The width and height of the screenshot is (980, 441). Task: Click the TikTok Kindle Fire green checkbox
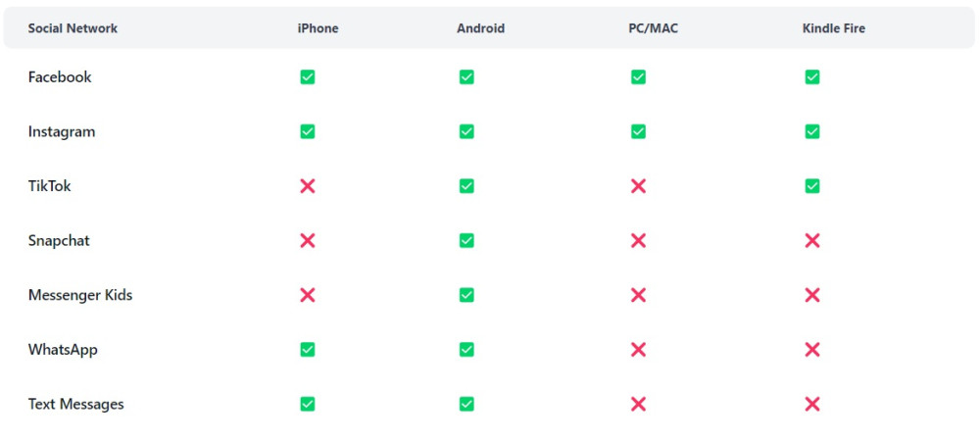[x=811, y=186]
